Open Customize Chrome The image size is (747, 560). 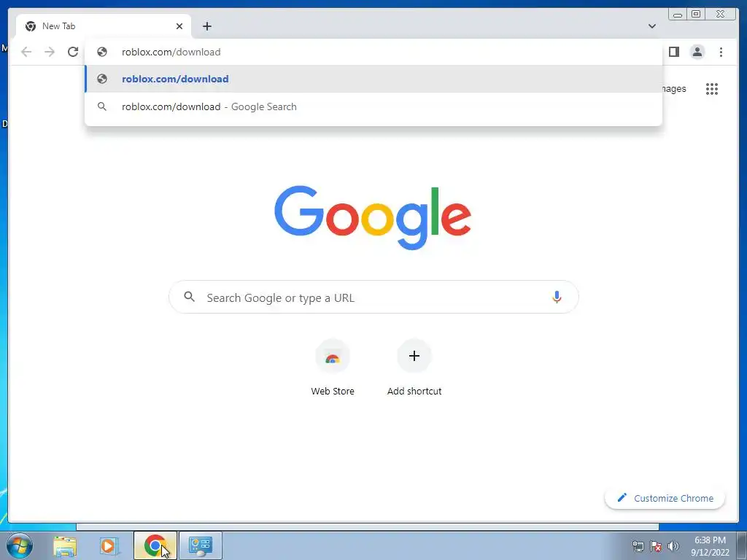pos(665,498)
